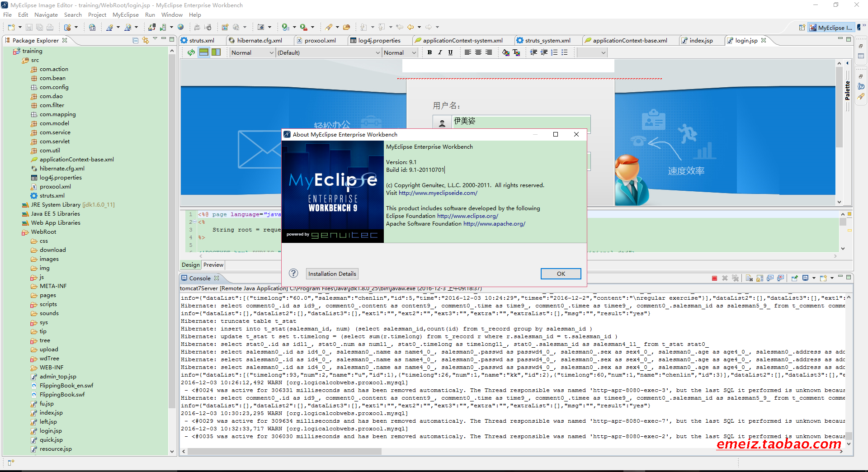
Task: Click the help question mark in About dialog
Action: [293, 273]
